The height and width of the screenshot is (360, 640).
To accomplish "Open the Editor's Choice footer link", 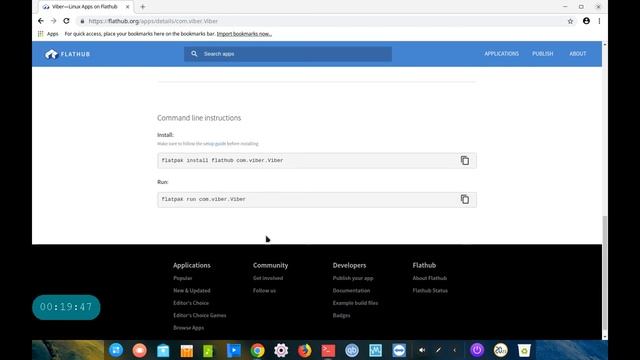I will coord(191,303).
